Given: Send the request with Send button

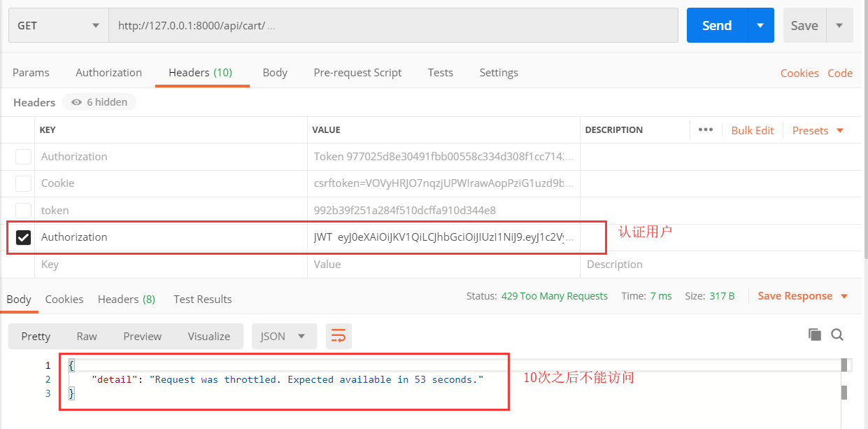Looking at the screenshot, I should point(717,25).
